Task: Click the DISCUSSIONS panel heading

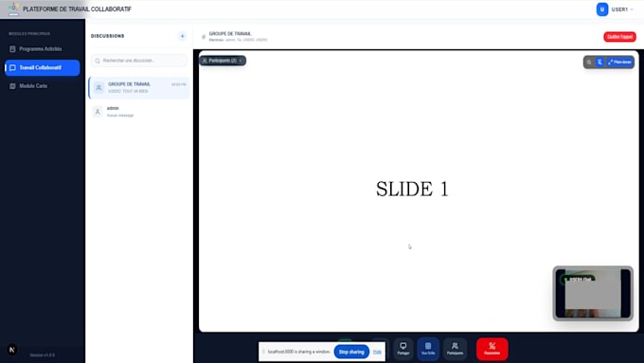Action: 108,36
